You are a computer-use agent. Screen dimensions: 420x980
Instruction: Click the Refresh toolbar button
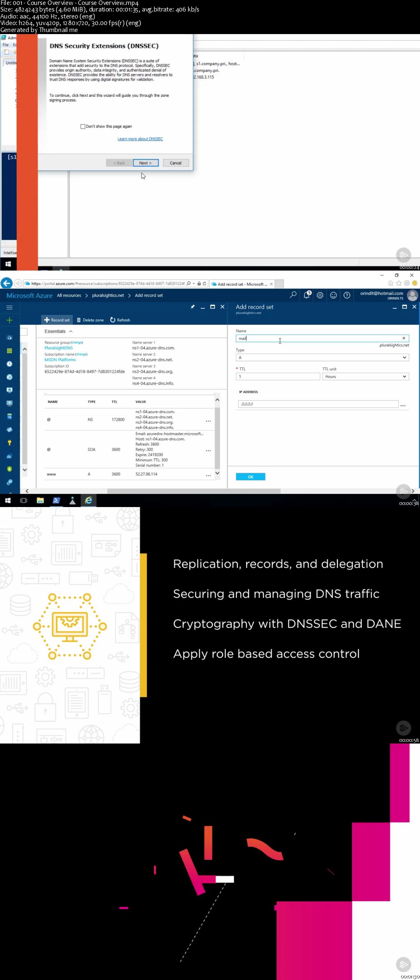[120, 320]
